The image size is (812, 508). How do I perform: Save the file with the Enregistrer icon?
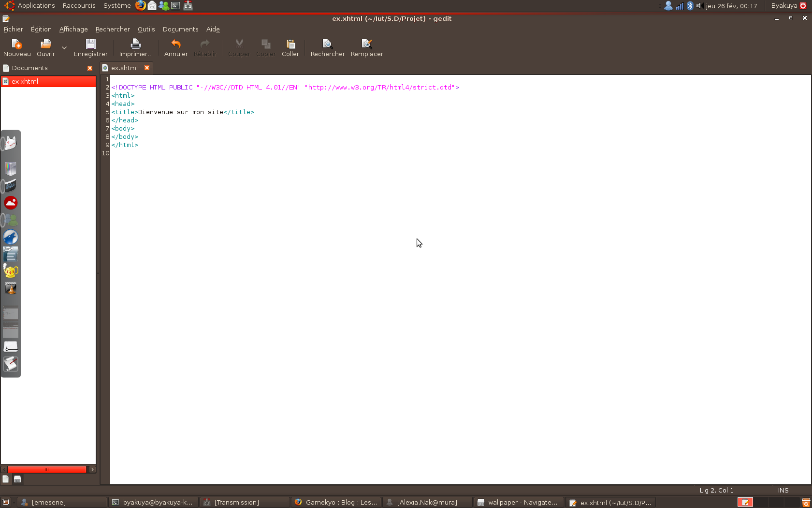point(91,44)
